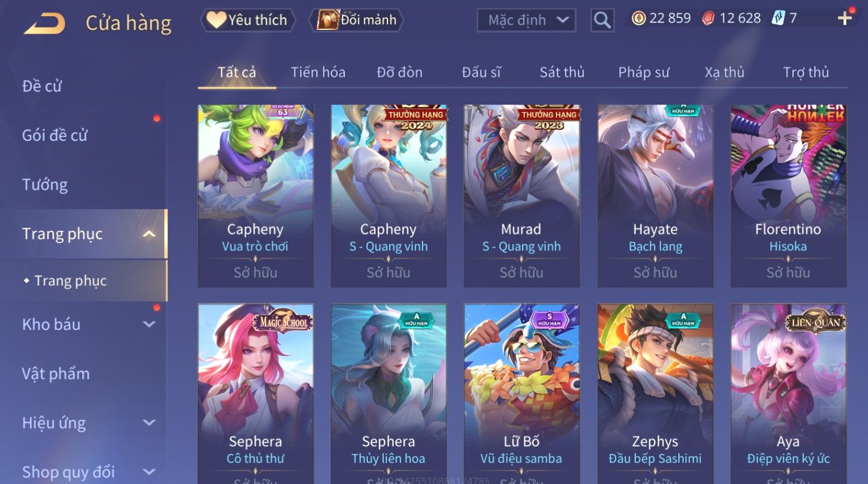Expand the Shop quy đổi section

click(149, 472)
